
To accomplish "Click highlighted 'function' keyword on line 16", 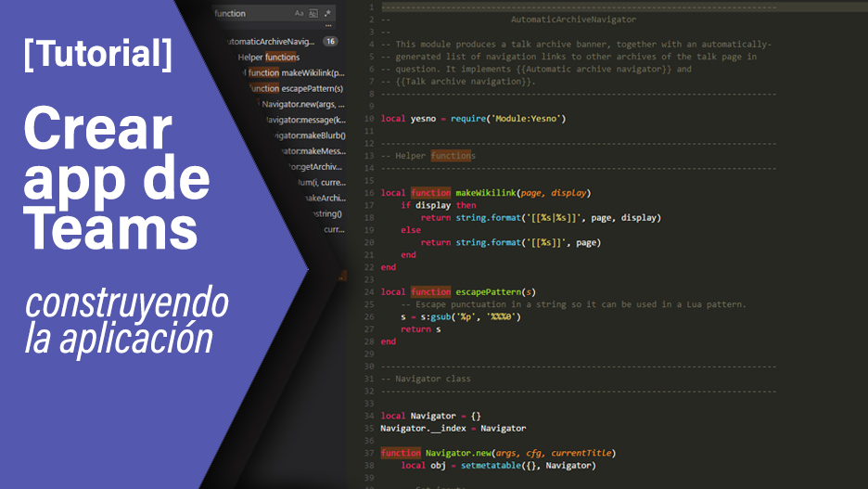I will tap(430, 193).
